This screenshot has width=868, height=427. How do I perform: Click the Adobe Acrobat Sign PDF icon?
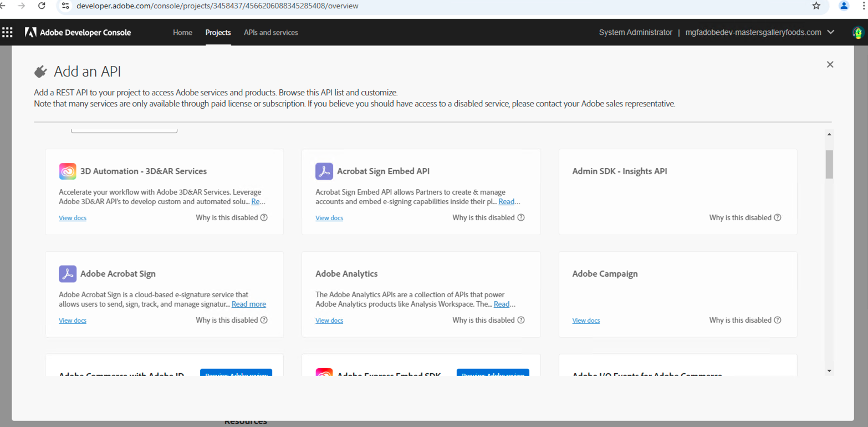(68, 273)
